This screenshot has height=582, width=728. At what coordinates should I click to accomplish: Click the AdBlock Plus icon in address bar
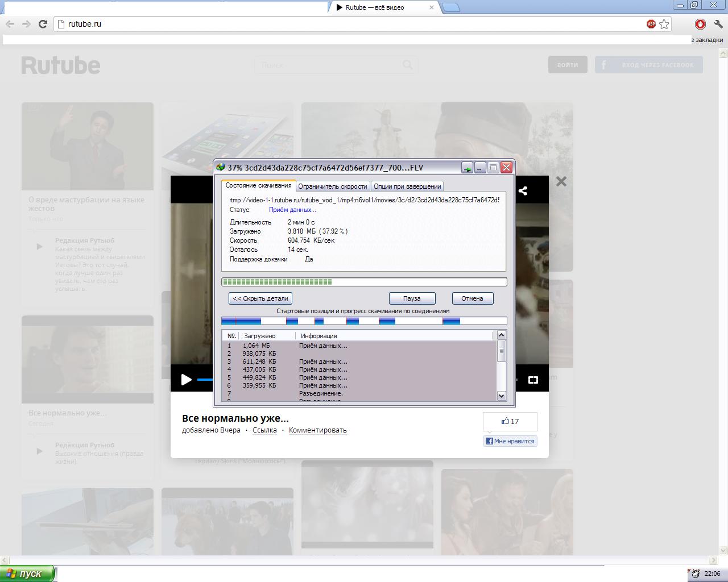point(651,24)
